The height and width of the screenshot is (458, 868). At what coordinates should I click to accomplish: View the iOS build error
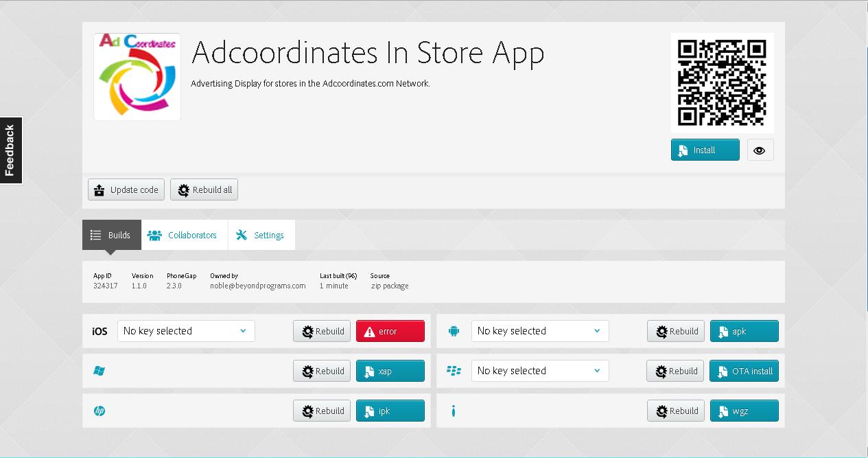390,331
